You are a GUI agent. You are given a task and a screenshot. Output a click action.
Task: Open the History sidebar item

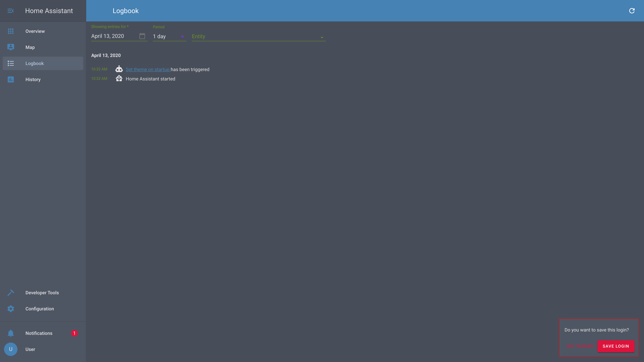(43, 79)
